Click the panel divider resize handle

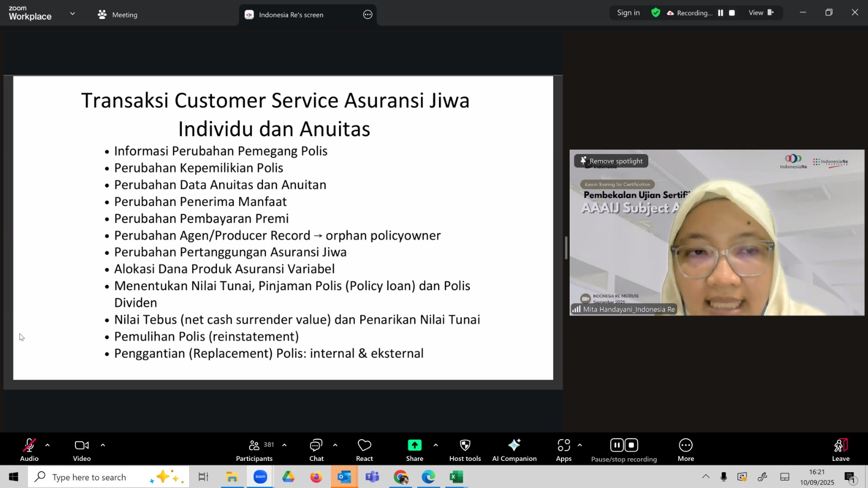click(x=566, y=248)
